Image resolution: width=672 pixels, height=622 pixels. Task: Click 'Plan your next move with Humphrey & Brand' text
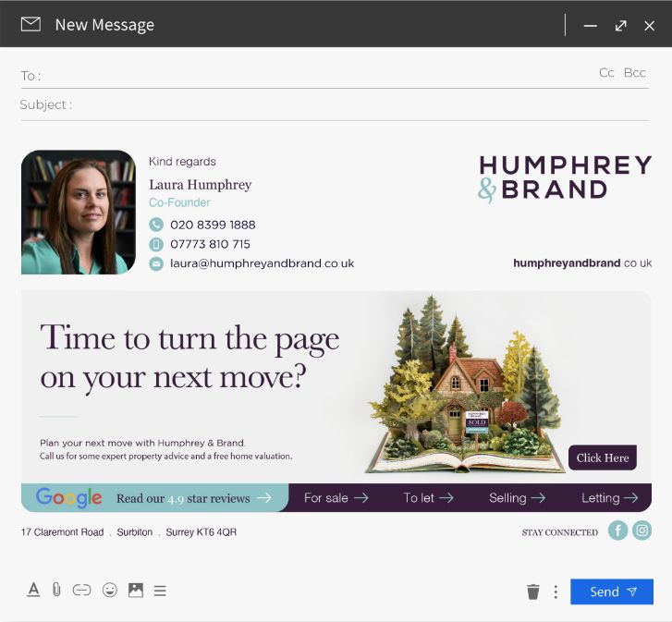pos(142,443)
